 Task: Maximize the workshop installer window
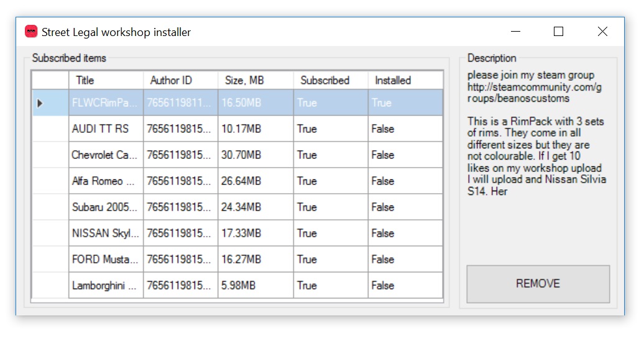pos(558,32)
